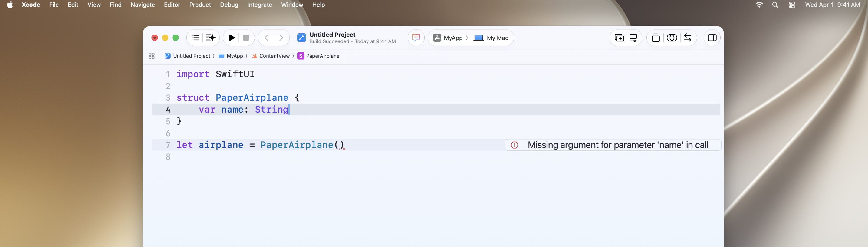Viewport: 868px width, 247px height.
Task: Open the File menu
Action: pyautogui.click(x=54, y=5)
